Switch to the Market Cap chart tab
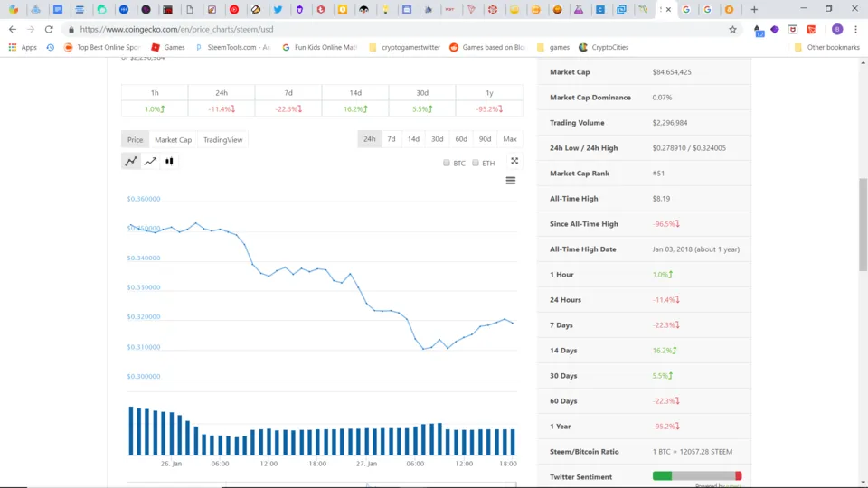Screen dimensions: 868x488 (174, 139)
